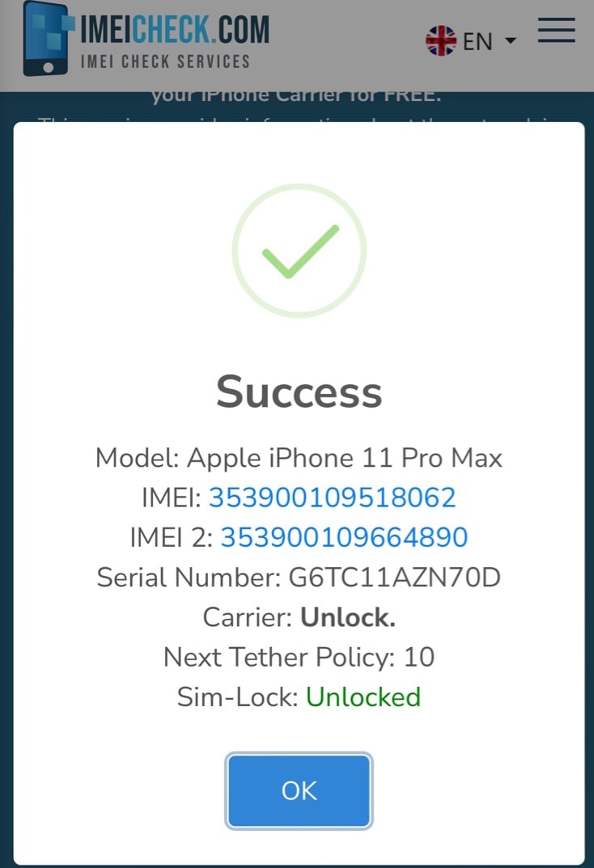Click the IMEICHECK.COM logo text

(175, 29)
